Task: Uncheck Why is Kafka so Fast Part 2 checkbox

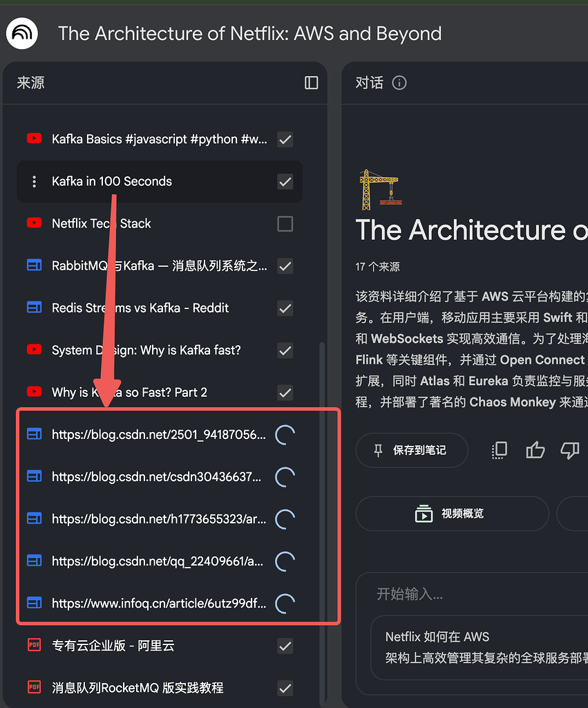Action: click(285, 393)
